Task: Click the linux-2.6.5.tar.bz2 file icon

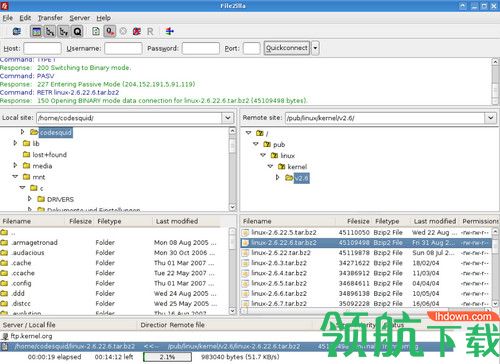Action: 246,284
